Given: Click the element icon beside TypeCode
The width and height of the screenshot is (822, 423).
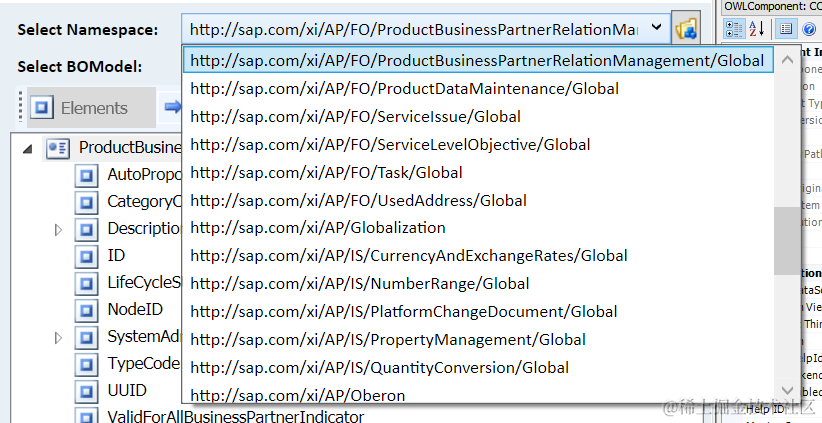Looking at the screenshot, I should coord(86,365).
